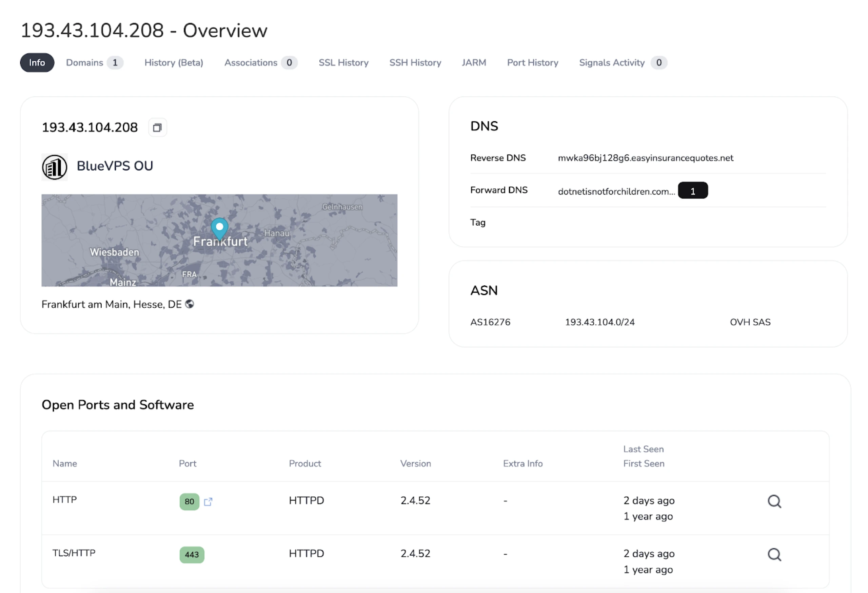This screenshot has width=868, height=593.
Task: Click the green port 443 badge
Action: [192, 555]
